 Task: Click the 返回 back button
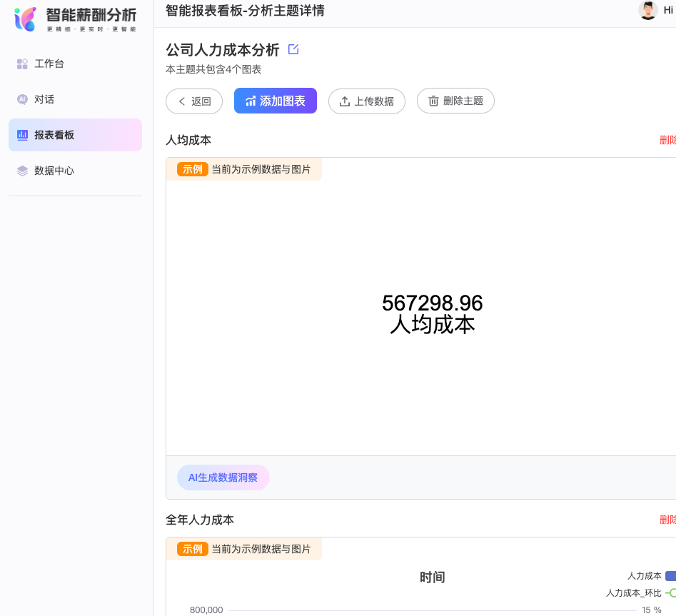point(193,101)
